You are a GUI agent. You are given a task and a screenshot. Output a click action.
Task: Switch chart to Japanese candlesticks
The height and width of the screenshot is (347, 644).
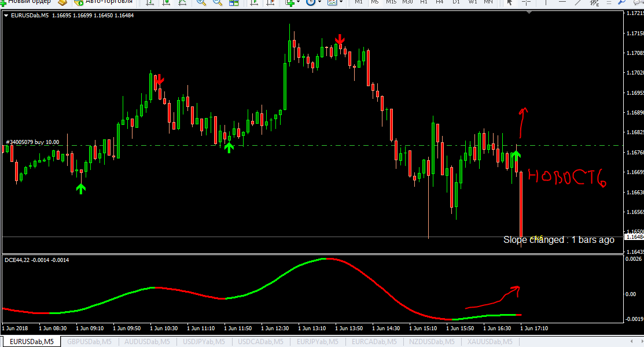166,2
